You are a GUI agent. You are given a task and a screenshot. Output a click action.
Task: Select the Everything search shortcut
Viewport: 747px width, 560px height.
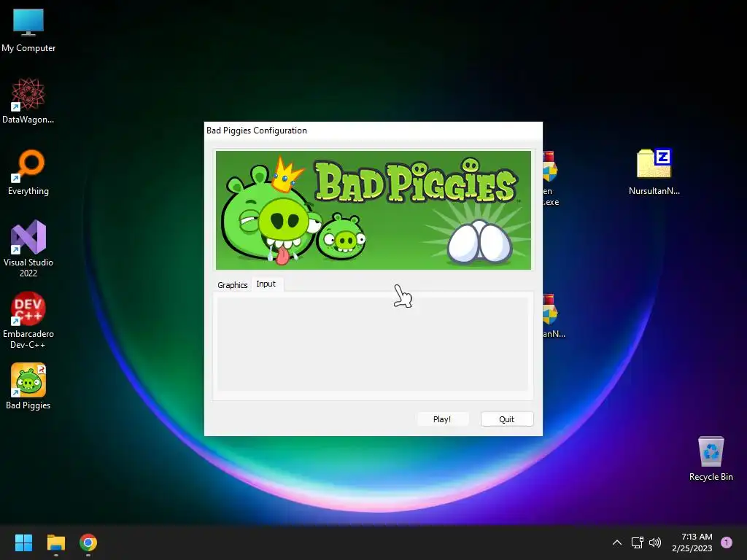28,172
